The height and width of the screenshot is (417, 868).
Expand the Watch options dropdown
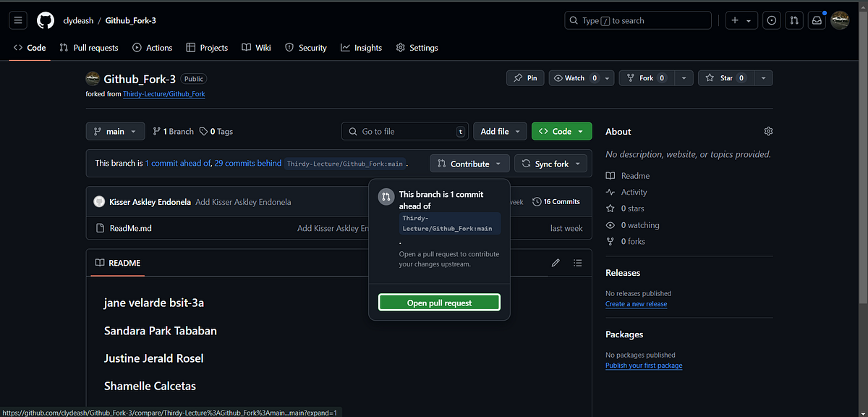coord(608,77)
